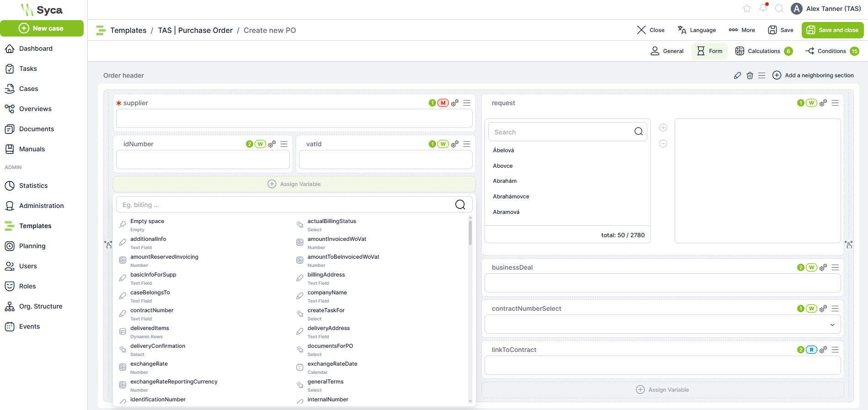
Task: Click the favorite star icon in header
Action: click(x=747, y=9)
